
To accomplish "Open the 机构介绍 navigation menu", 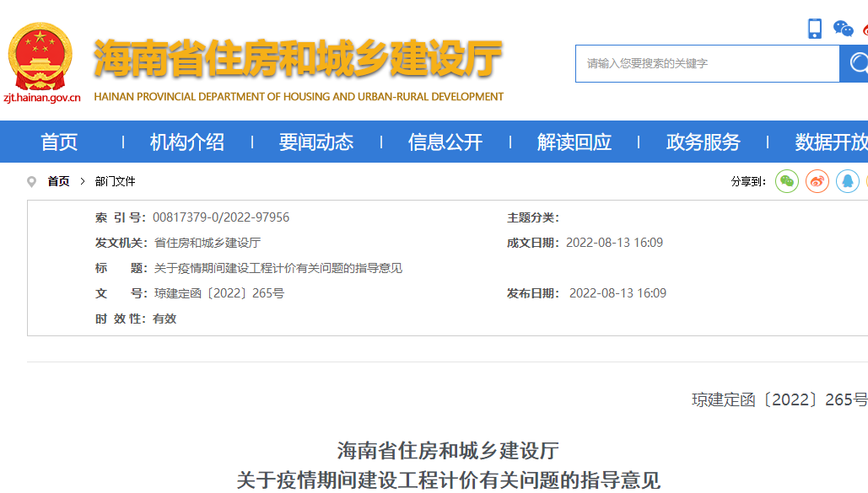I will tap(187, 142).
